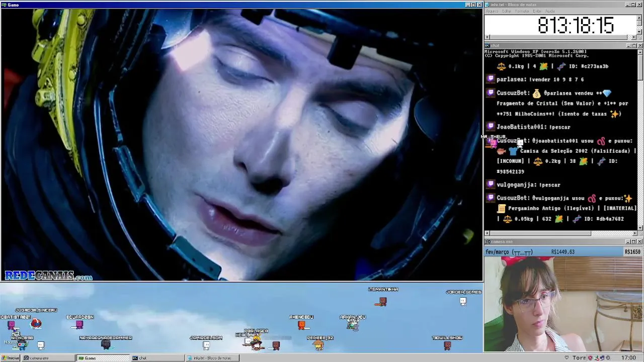The width and height of the screenshot is (644, 362).
Task: Click "Pergaminho Antigo (Ilegível)" chat text
Action: 551,208
